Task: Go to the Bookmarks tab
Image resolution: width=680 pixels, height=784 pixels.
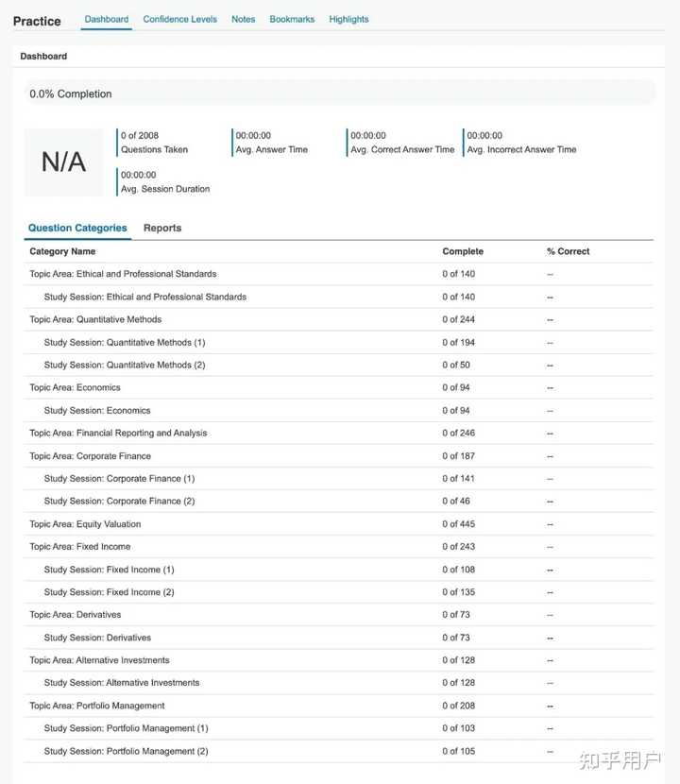Action: pos(292,19)
